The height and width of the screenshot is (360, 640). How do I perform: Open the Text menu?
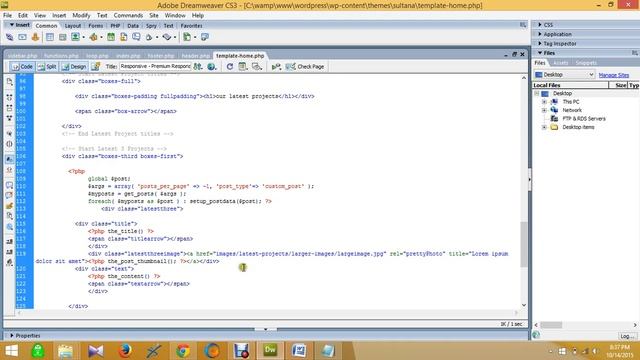(x=102, y=16)
